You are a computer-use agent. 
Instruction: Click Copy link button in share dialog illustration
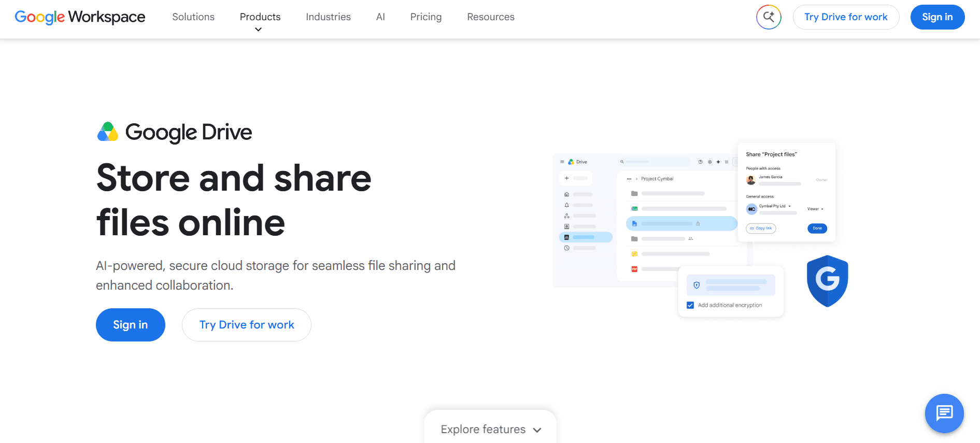[x=761, y=228]
